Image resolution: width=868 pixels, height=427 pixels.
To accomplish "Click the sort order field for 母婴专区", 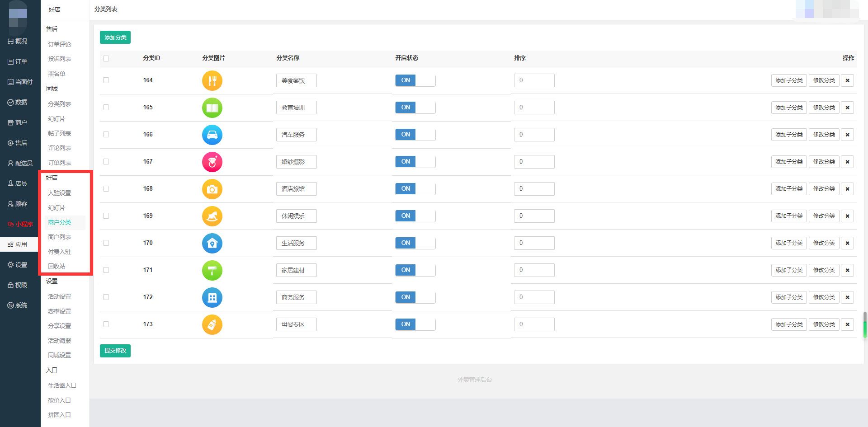I will (534, 324).
